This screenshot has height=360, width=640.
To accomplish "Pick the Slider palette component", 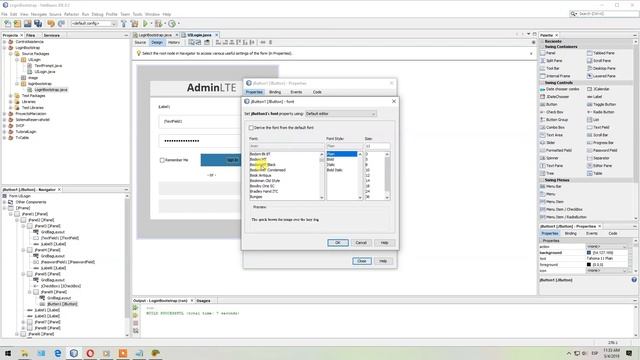I will pos(548,143).
